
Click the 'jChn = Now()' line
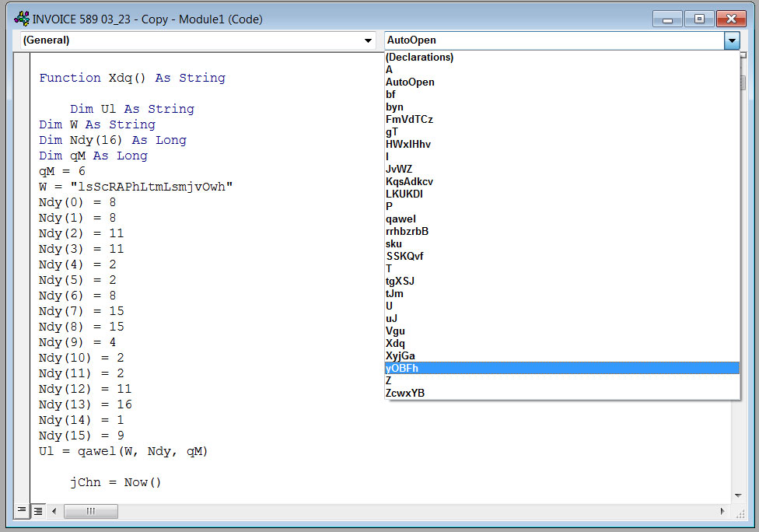point(115,483)
